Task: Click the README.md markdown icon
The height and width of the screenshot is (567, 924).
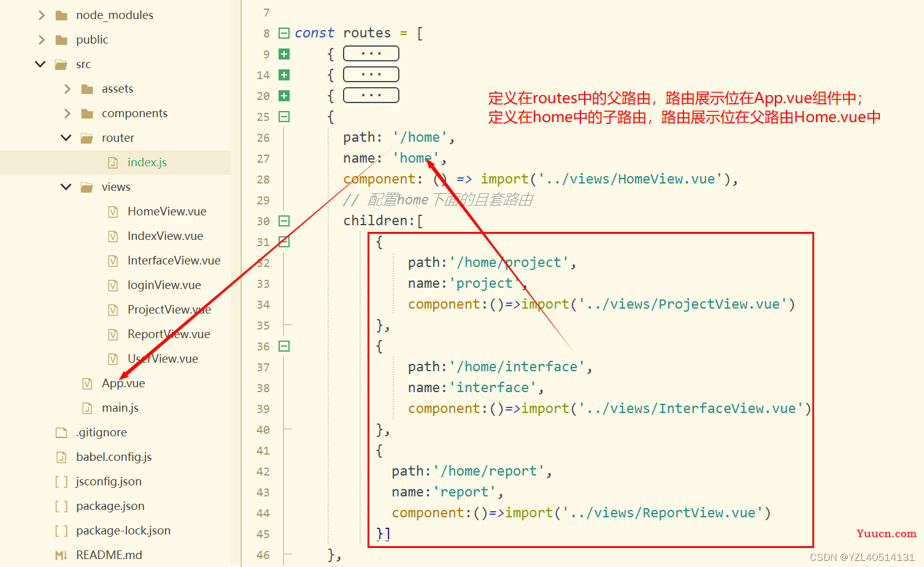Action: click(61, 555)
